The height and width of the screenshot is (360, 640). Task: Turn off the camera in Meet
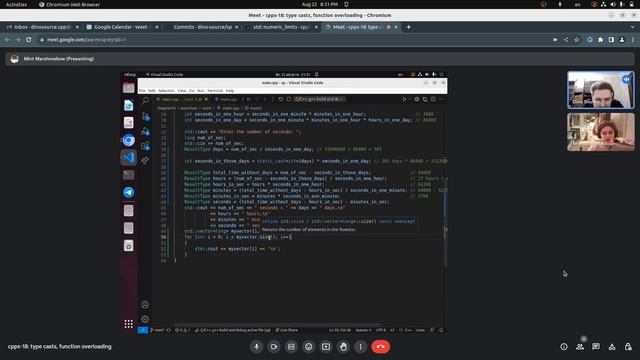274,347
